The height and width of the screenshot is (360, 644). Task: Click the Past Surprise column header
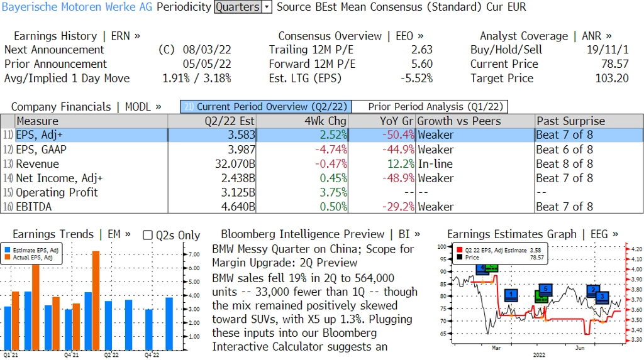[x=589, y=121]
